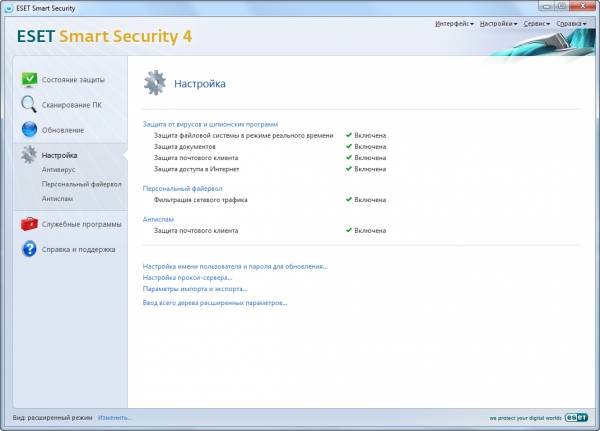
Task: Open Параметры импорта и экспорта link
Action: (x=195, y=289)
